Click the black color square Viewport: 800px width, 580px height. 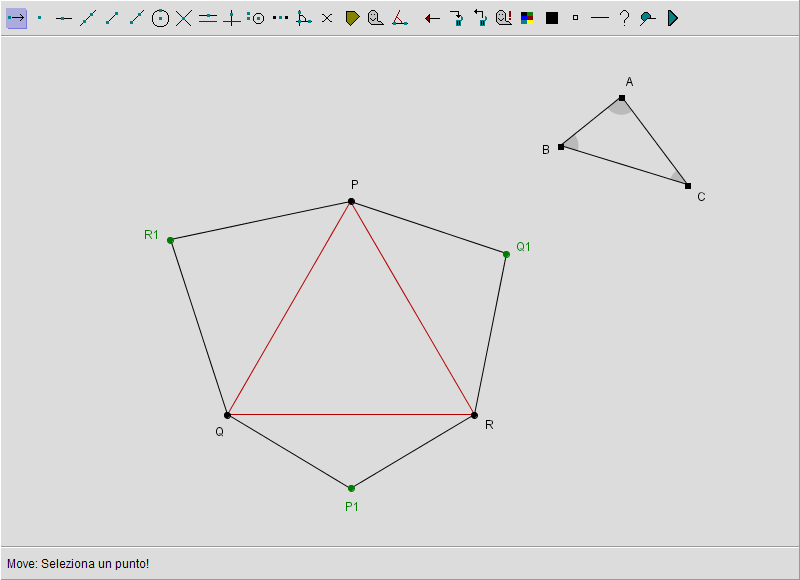[x=552, y=18]
